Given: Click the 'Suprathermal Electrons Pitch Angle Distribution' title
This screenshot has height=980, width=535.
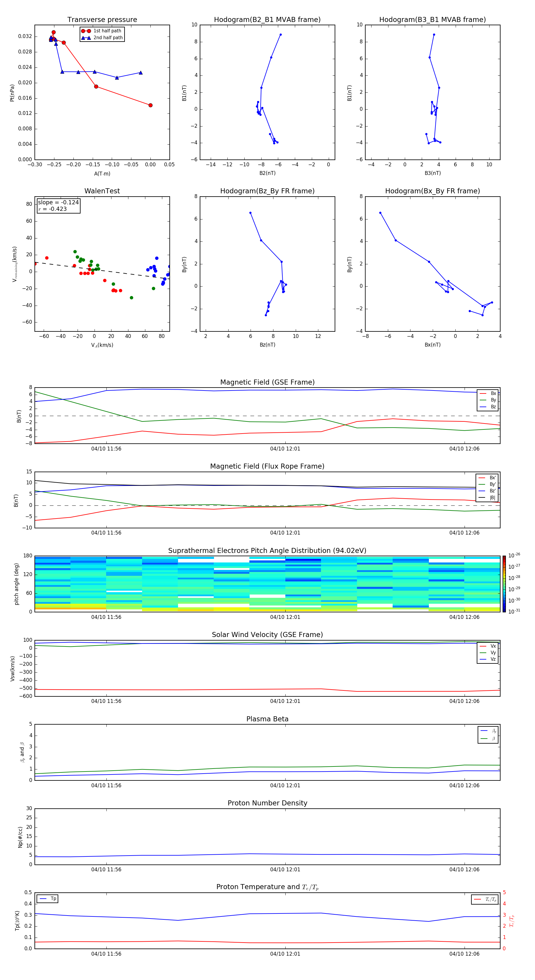Looking at the screenshot, I should [267, 551].
